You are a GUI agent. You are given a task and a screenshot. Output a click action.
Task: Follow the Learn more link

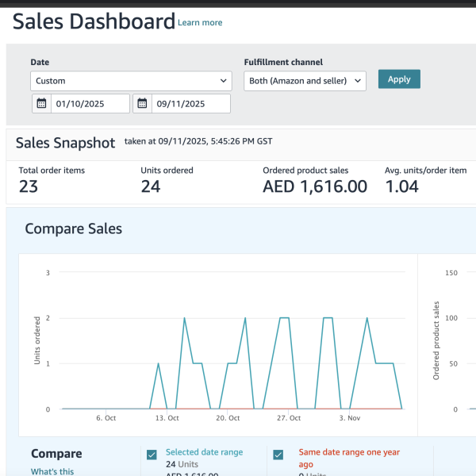(x=200, y=23)
